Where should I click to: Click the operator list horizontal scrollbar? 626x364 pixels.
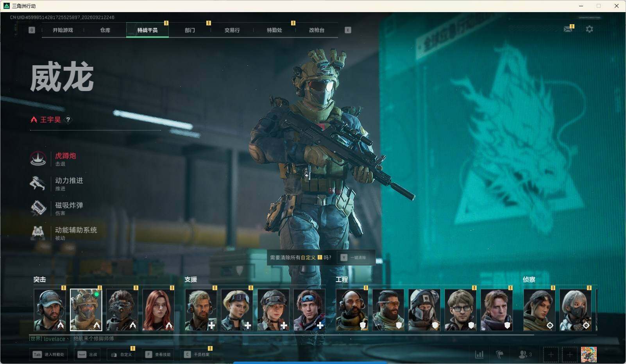(x=281, y=335)
